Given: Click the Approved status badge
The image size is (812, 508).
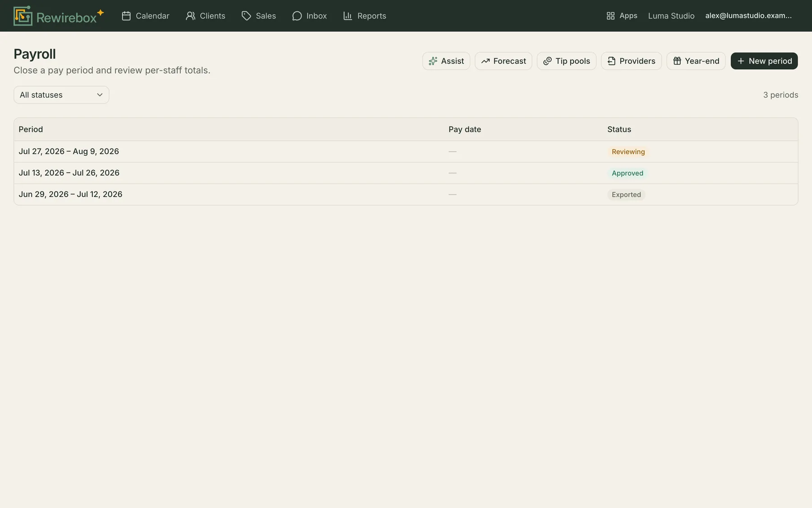Looking at the screenshot, I should click(627, 173).
